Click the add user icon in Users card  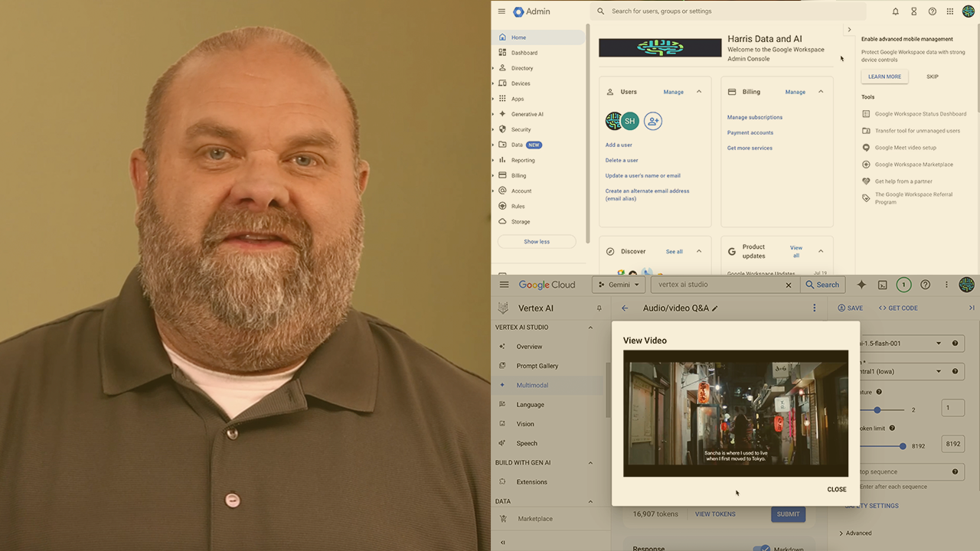(x=652, y=121)
